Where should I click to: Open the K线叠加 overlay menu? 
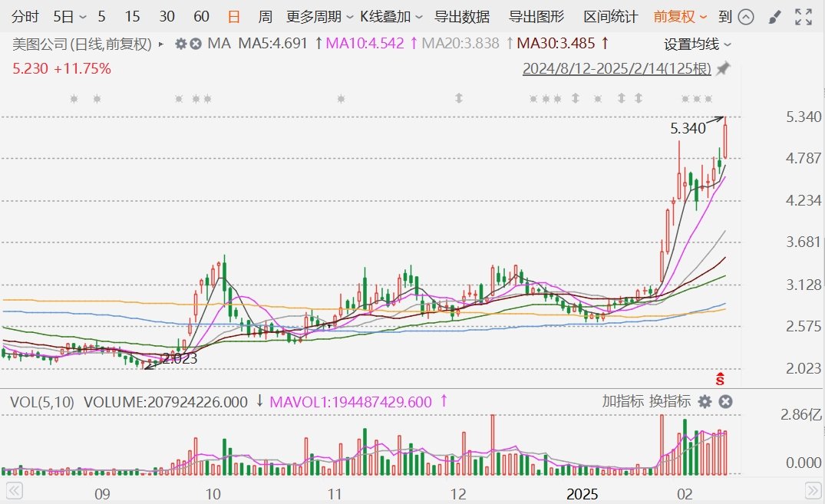(391, 17)
